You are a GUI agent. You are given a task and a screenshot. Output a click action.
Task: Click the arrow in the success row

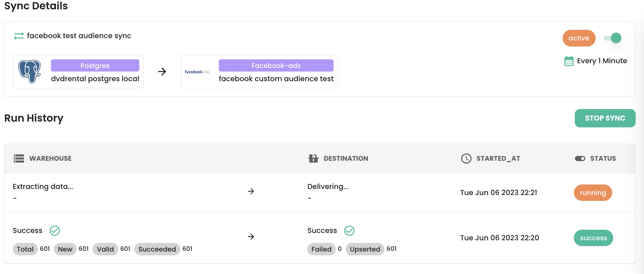251,236
